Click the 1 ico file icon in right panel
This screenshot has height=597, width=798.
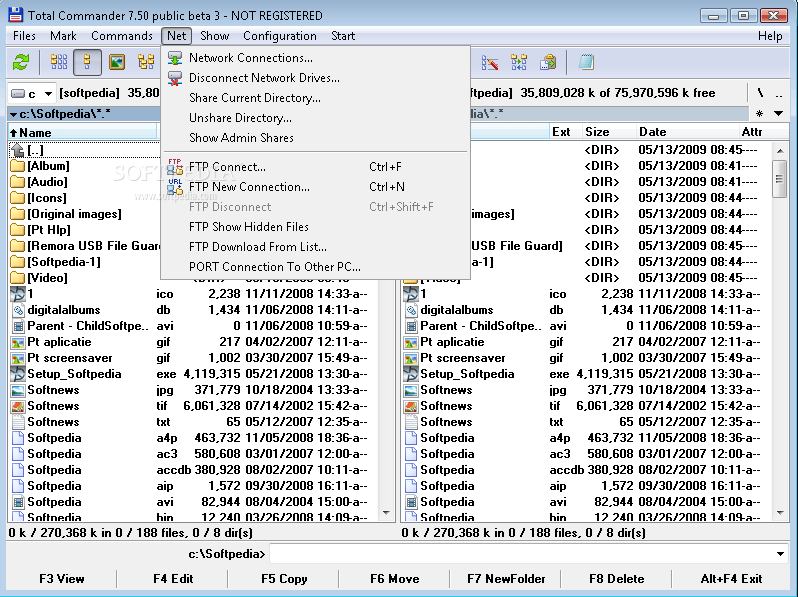coord(411,294)
